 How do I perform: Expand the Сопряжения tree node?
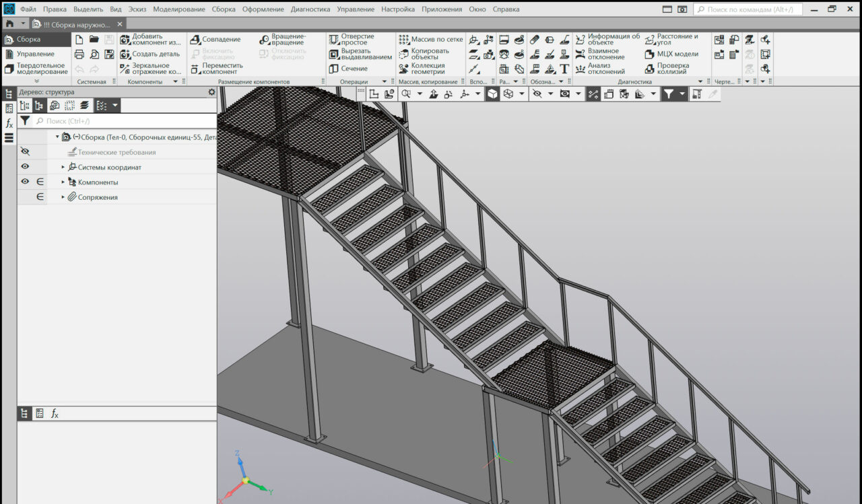[63, 197]
